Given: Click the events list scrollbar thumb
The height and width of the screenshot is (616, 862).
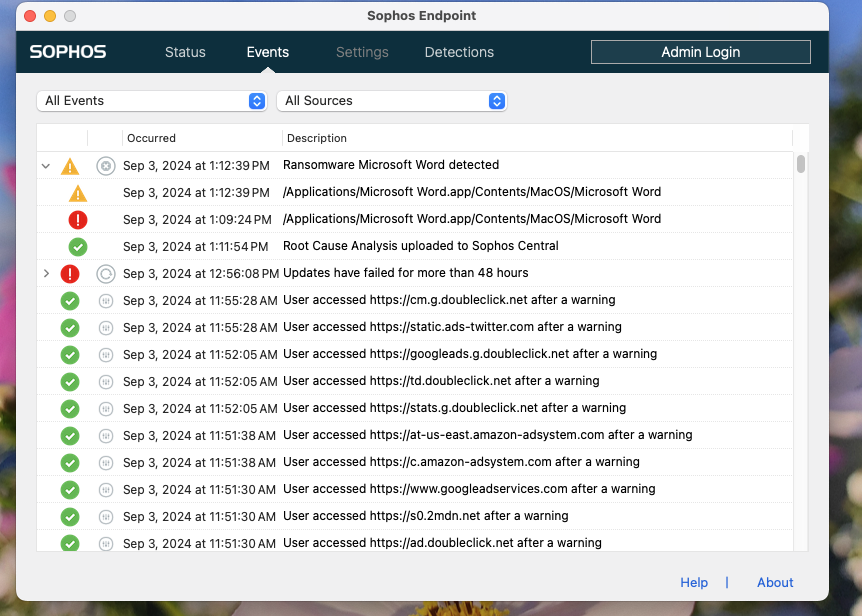Looking at the screenshot, I should tap(801, 164).
